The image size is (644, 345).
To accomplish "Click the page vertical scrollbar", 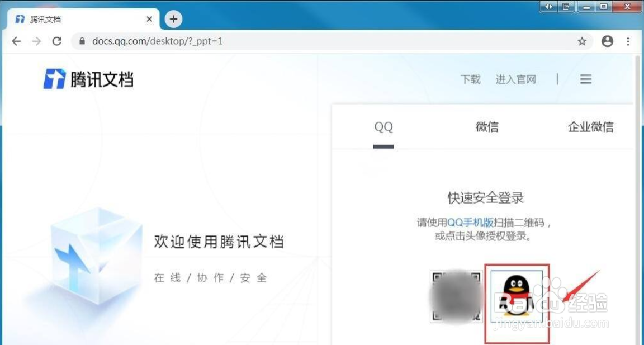I will point(637,199).
